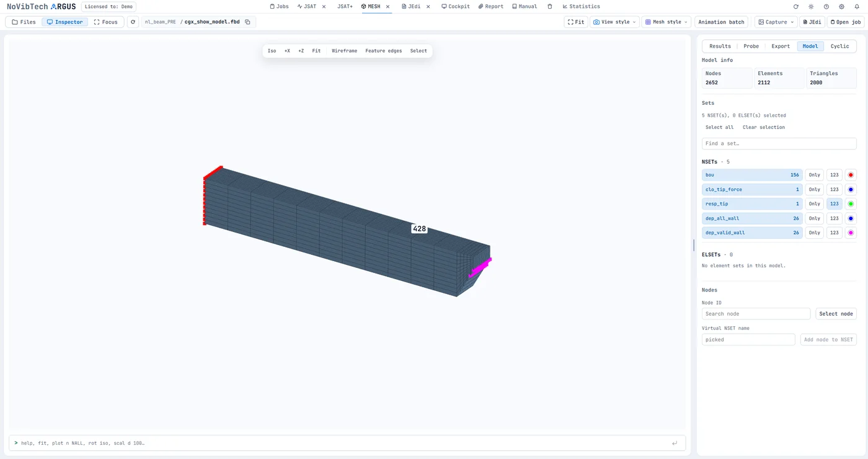Viewport: 868px width, 459px height.
Task: Click Open job button
Action: tap(845, 22)
